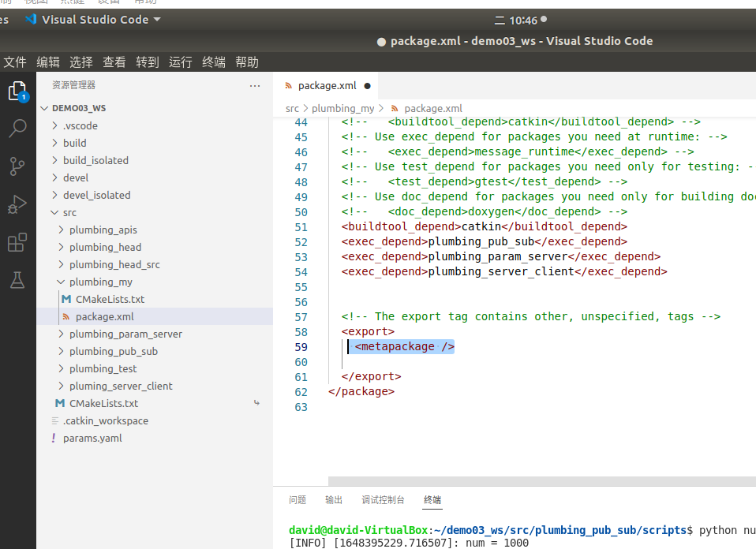This screenshot has width=756, height=549.
Task: Expand the devel_isolated folder
Action: [x=54, y=195]
